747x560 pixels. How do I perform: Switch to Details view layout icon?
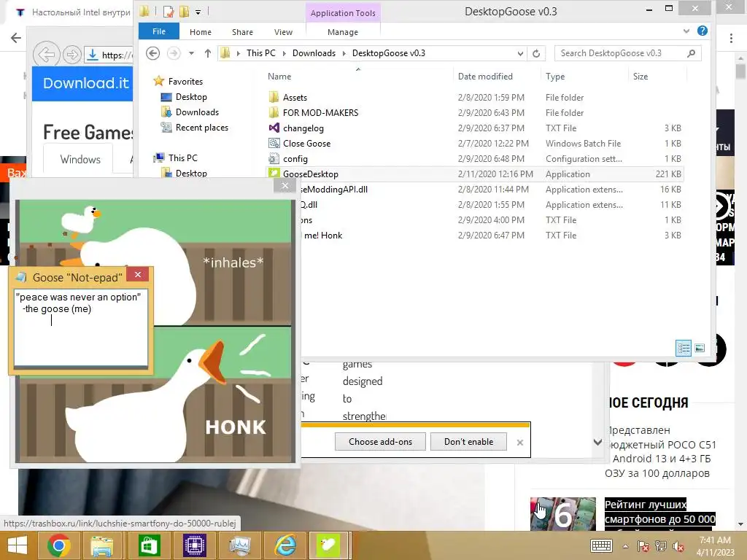click(683, 348)
